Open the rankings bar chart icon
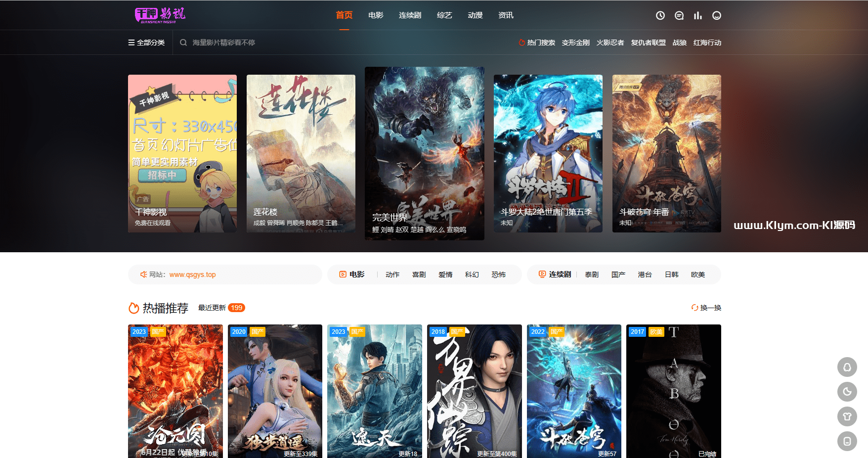This screenshot has width=868, height=458. pyautogui.click(x=697, y=15)
